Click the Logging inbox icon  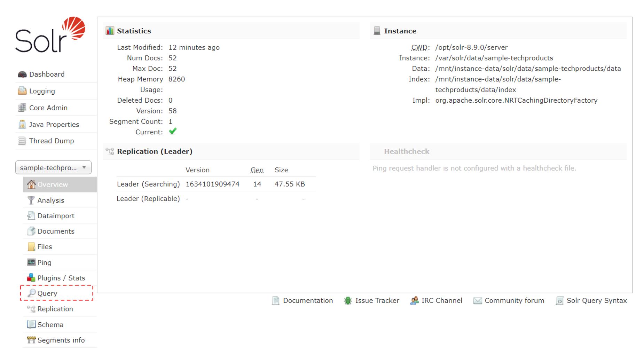(22, 91)
